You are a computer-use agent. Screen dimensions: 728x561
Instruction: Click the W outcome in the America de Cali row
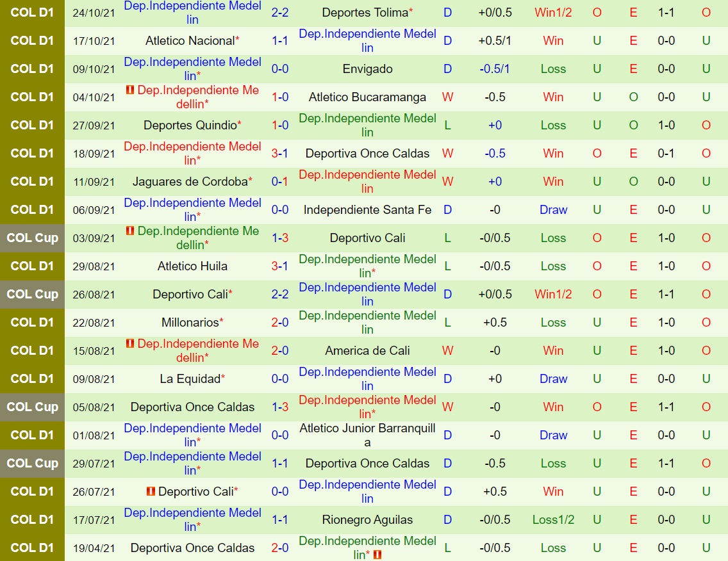(x=447, y=351)
